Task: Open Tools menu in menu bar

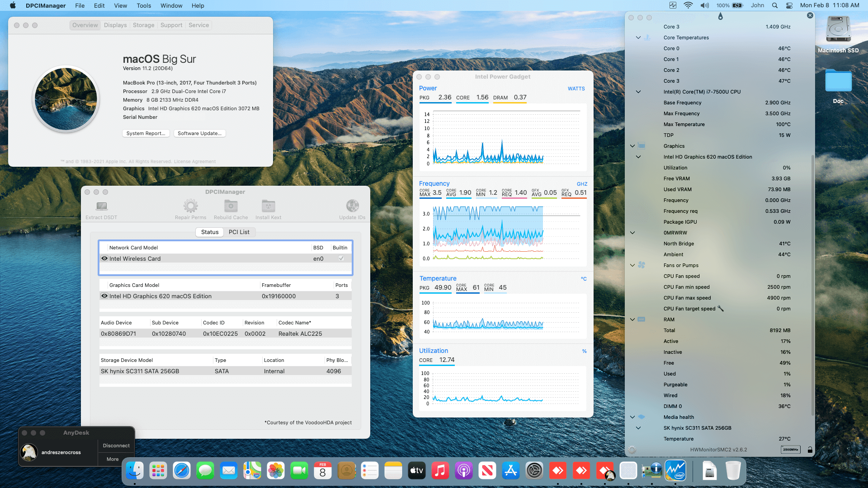Action: [144, 5]
